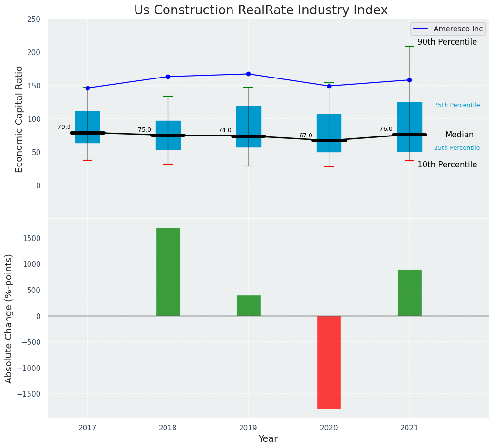This screenshot has height=448, width=494.
Task: Click the red 2020 negative change bar
Action: point(329,362)
